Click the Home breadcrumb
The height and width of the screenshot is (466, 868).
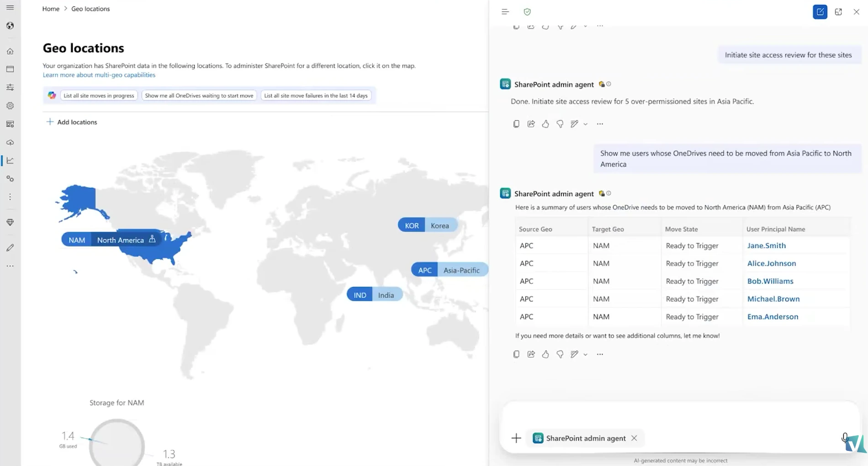51,9
